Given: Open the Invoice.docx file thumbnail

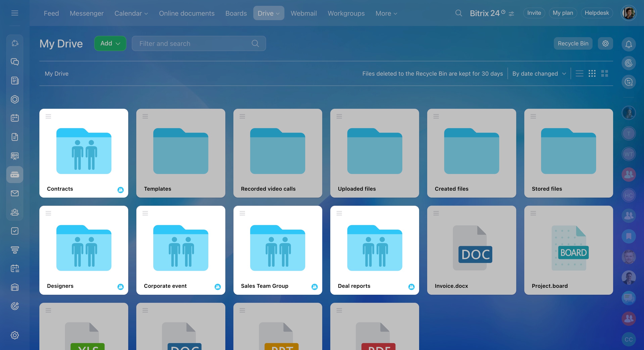Looking at the screenshot, I should [x=471, y=248].
